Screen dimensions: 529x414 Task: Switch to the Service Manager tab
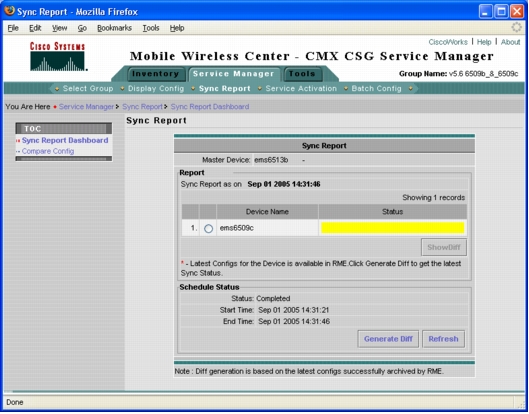pos(233,74)
